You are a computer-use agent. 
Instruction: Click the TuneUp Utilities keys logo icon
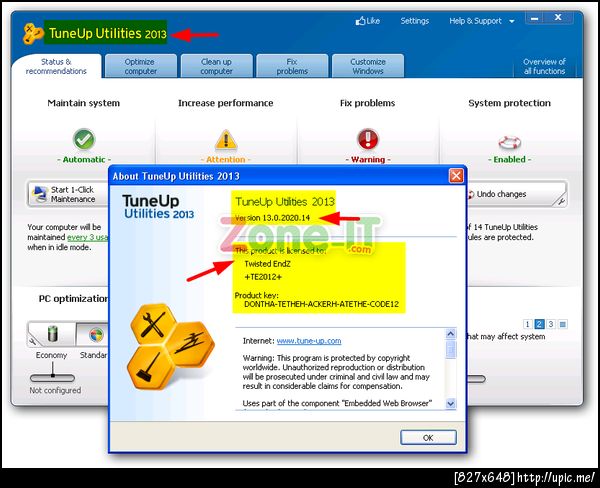click(x=33, y=33)
